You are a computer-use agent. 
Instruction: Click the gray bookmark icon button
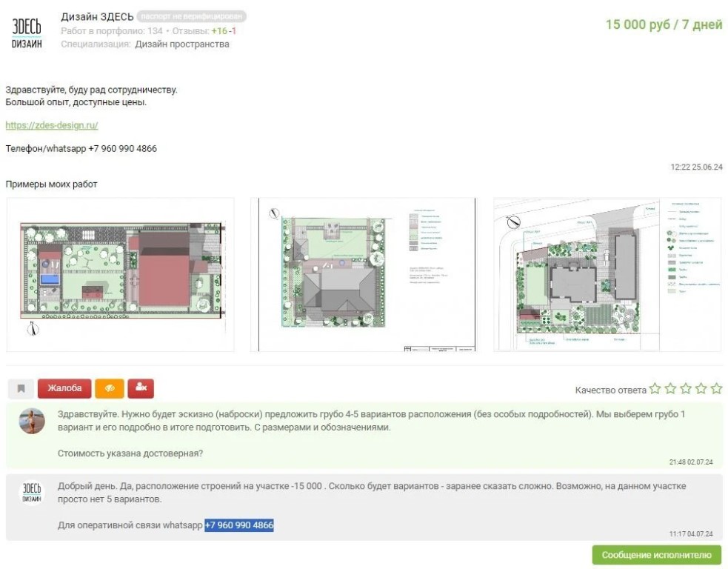tap(21, 388)
